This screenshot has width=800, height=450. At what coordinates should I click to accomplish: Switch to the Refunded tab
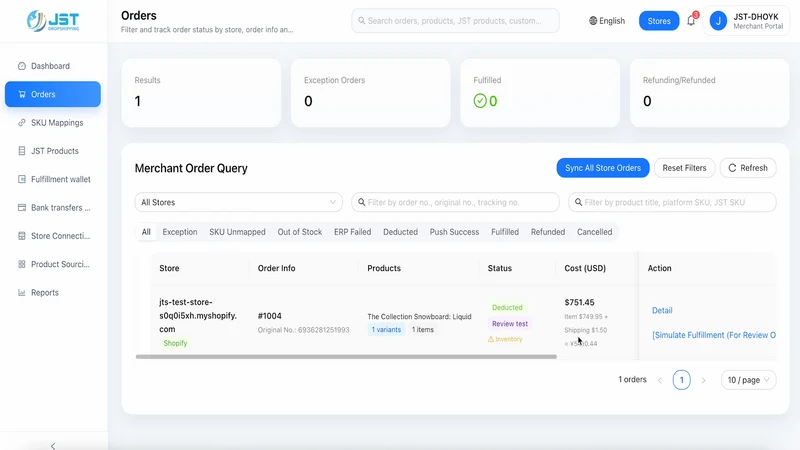coord(548,232)
